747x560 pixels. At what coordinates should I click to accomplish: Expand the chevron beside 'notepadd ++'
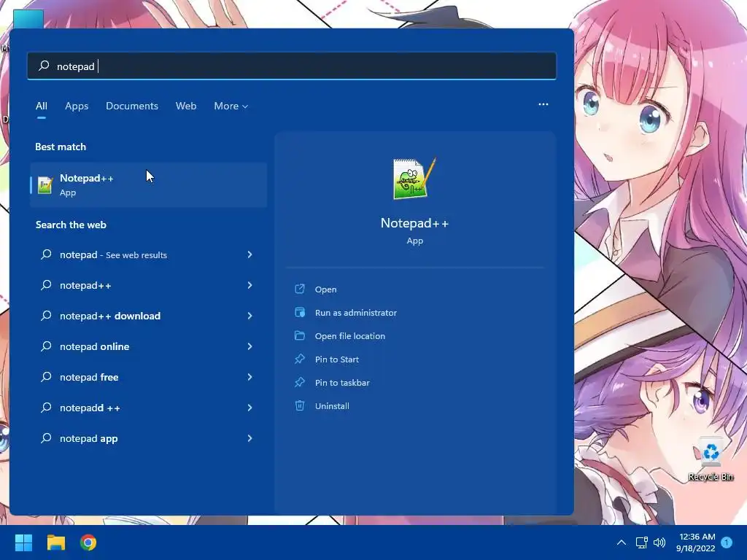click(x=249, y=408)
